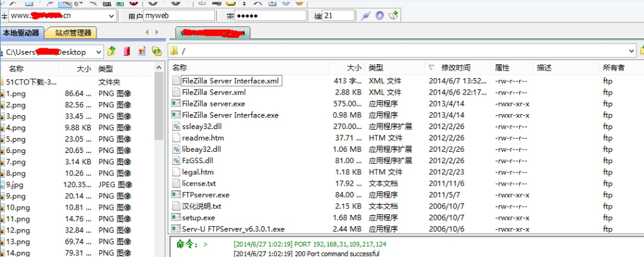Click the red bookmark icon in local toolbar
The image size is (644, 267).
point(127,51)
